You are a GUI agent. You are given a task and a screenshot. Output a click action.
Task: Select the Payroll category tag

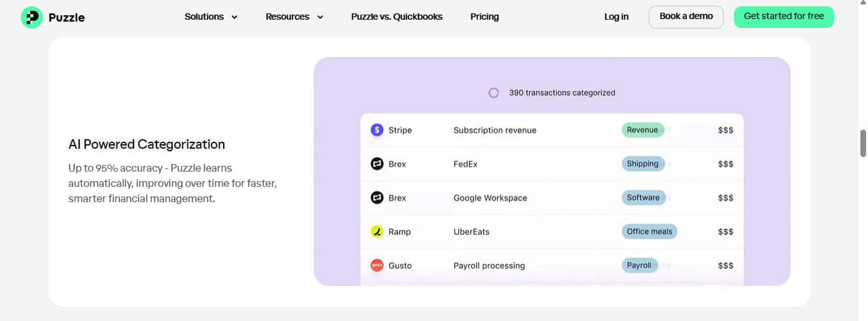click(x=639, y=265)
